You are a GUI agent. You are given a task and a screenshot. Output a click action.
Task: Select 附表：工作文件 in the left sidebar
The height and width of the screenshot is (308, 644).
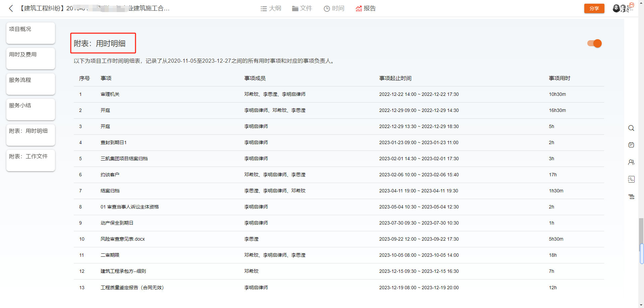click(31, 160)
